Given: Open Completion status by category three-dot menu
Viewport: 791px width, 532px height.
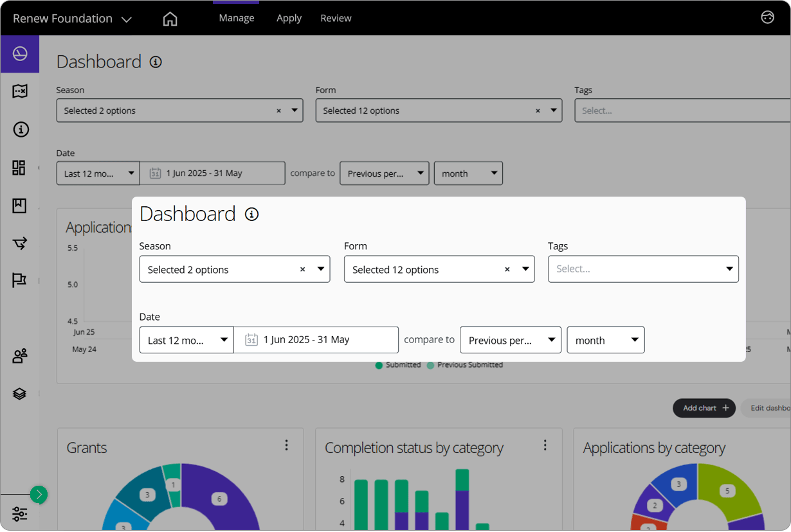Looking at the screenshot, I should tap(545, 445).
